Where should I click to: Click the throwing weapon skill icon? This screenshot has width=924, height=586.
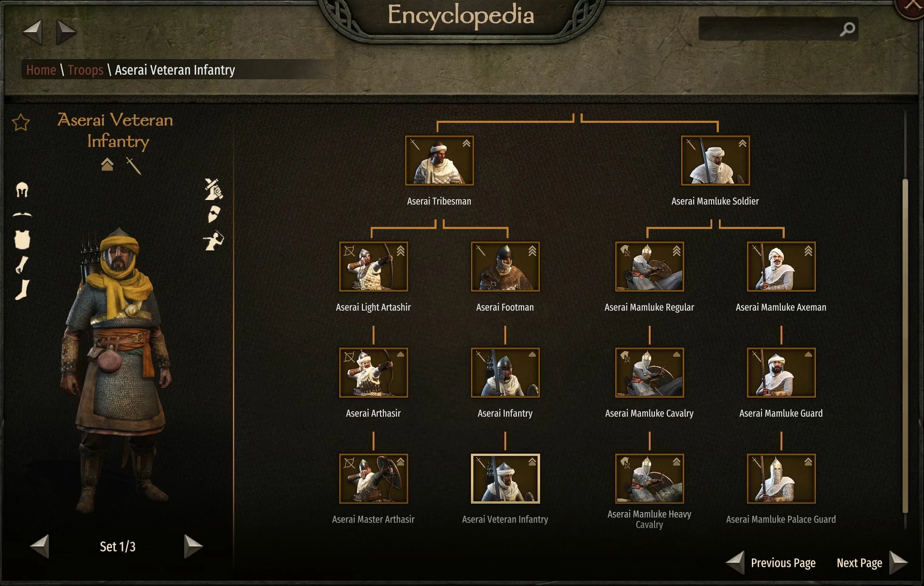click(213, 240)
